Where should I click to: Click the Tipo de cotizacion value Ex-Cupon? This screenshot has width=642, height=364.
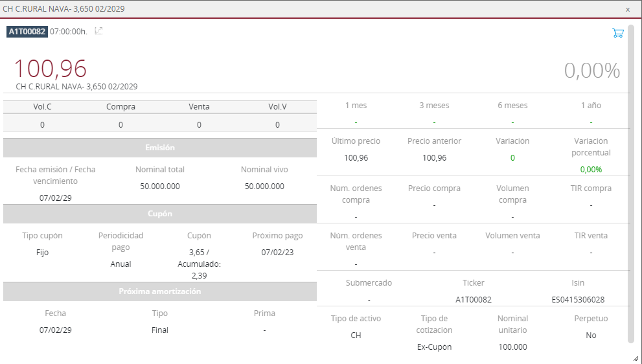pyautogui.click(x=434, y=347)
